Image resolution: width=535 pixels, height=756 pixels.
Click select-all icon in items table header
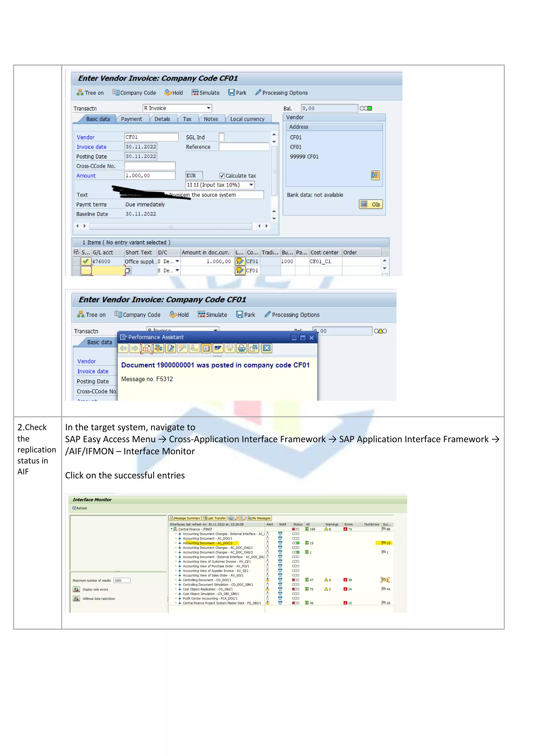coord(77,252)
